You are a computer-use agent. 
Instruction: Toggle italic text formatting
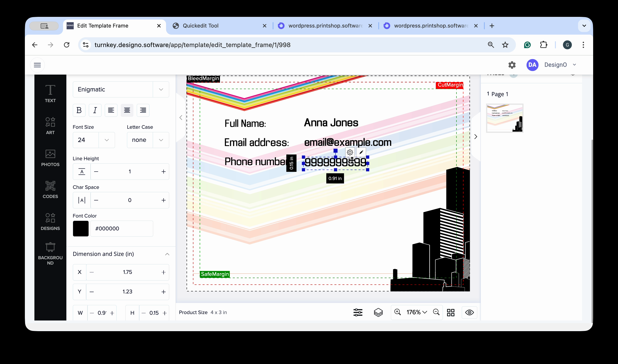(95, 110)
